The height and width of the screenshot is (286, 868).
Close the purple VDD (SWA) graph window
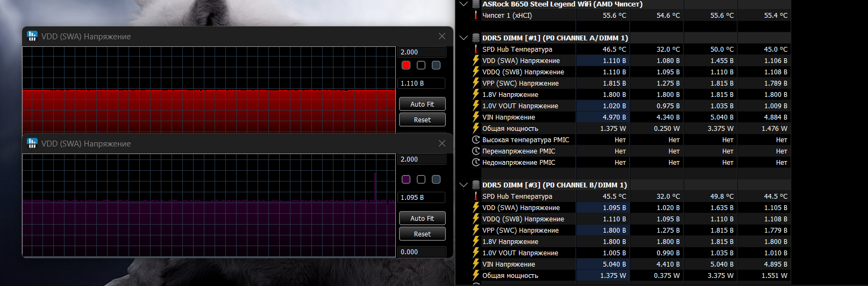tap(442, 143)
